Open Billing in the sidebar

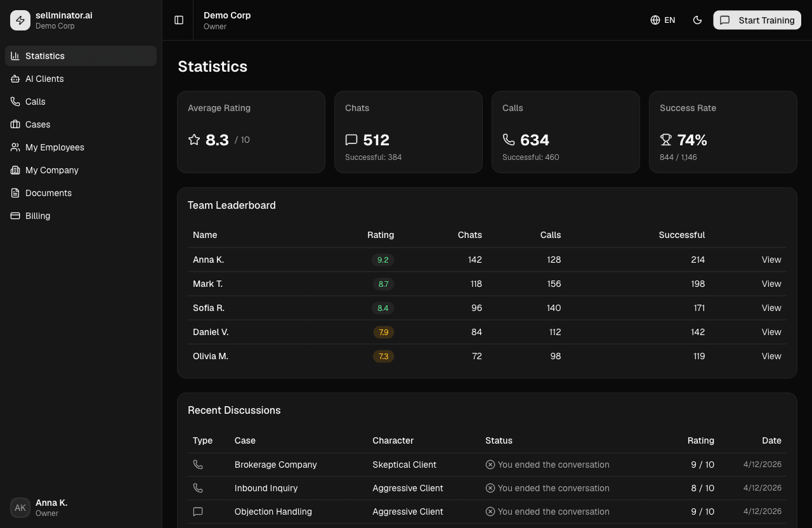pos(81,216)
